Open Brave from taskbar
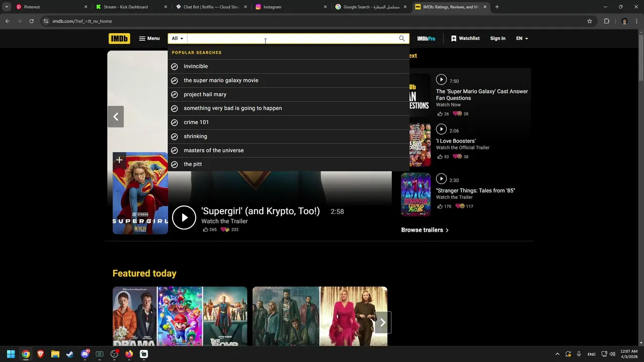 [x=40, y=354]
